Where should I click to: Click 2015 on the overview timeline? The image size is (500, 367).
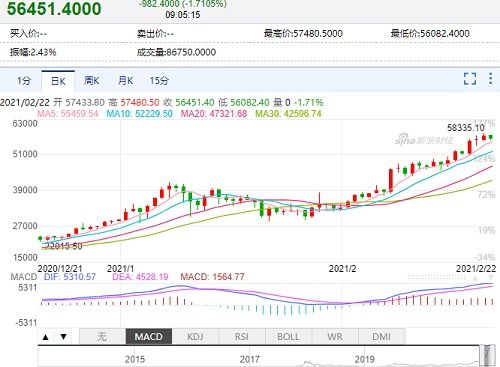tap(135, 359)
